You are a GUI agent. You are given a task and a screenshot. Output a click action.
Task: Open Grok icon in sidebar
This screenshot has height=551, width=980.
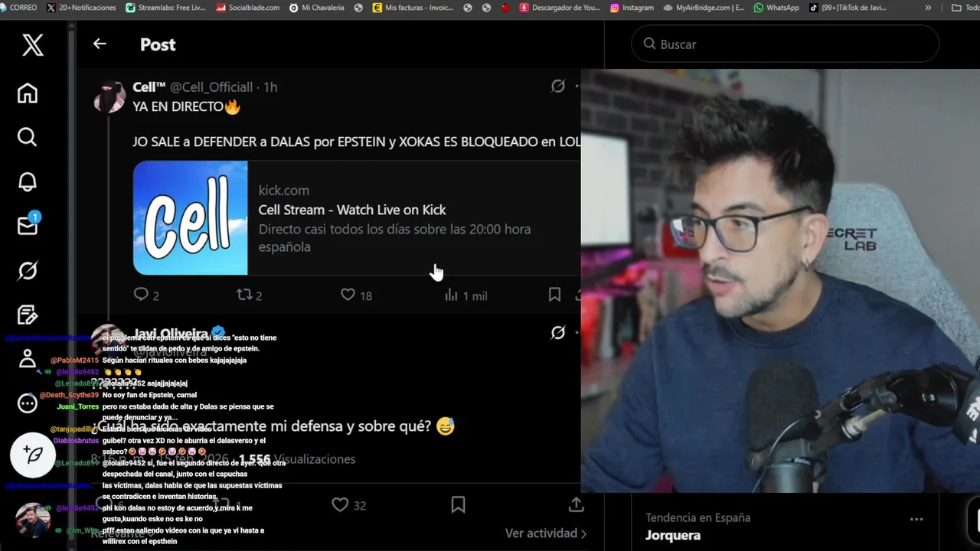click(x=28, y=270)
